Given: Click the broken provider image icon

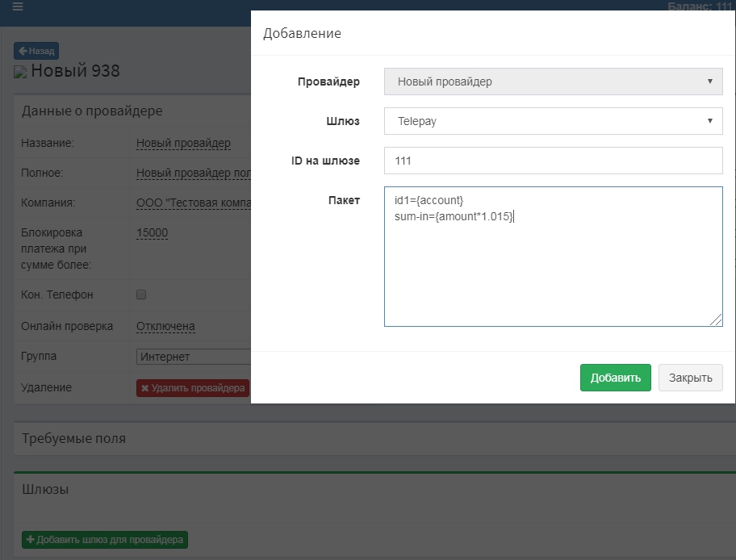Looking at the screenshot, I should 21,72.
